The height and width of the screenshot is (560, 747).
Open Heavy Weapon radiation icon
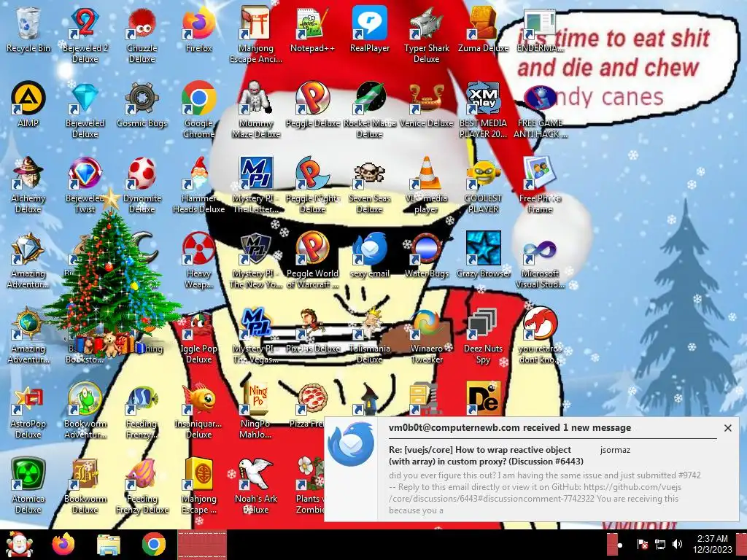(x=198, y=260)
